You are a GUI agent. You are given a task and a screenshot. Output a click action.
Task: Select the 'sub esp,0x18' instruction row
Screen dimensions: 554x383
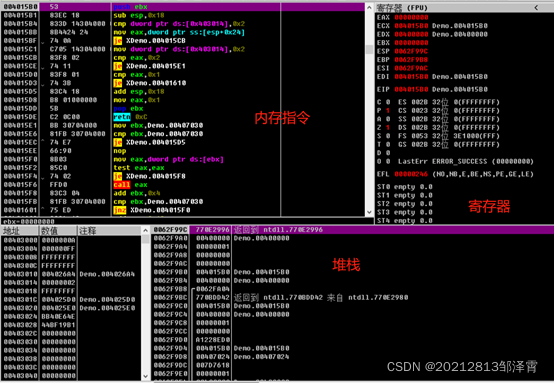[183, 15]
